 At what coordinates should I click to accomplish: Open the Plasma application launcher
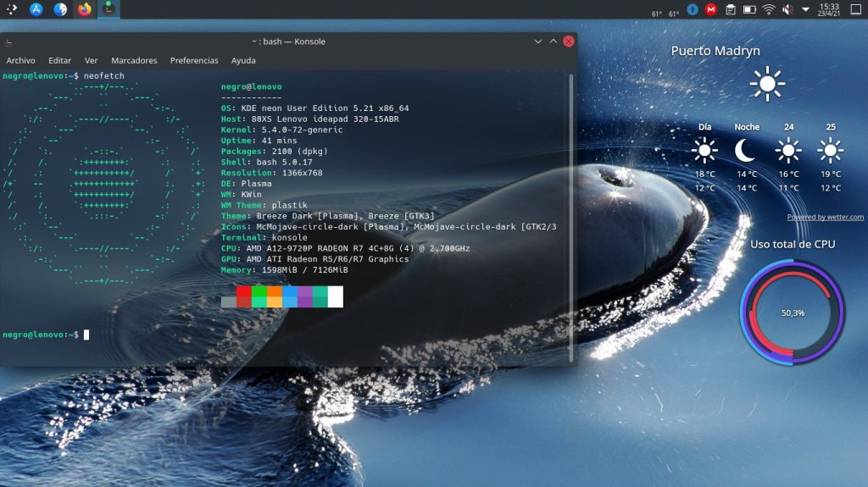(x=12, y=9)
